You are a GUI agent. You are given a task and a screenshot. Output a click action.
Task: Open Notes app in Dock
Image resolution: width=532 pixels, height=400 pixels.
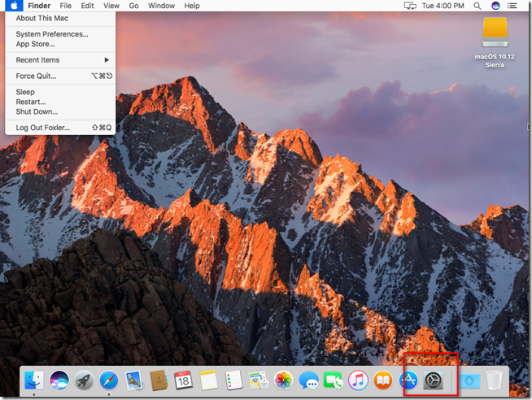208,380
